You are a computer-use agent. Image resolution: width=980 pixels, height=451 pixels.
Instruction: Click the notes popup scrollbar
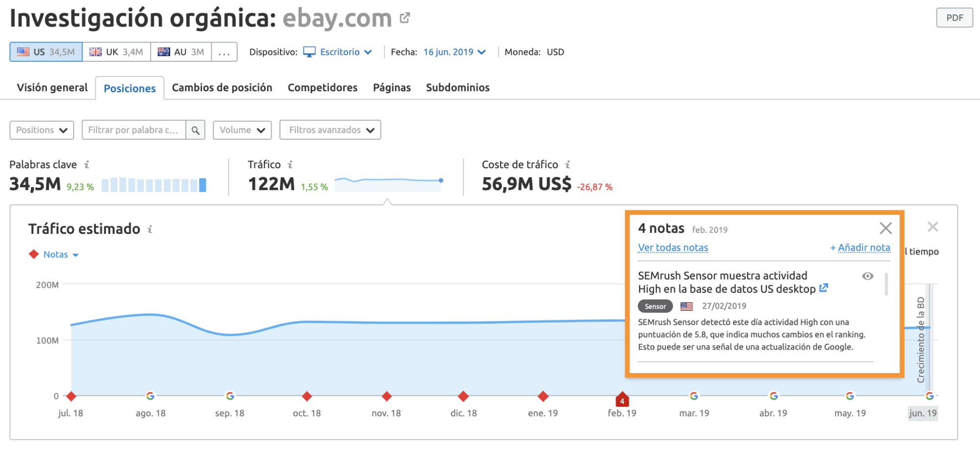click(x=886, y=284)
